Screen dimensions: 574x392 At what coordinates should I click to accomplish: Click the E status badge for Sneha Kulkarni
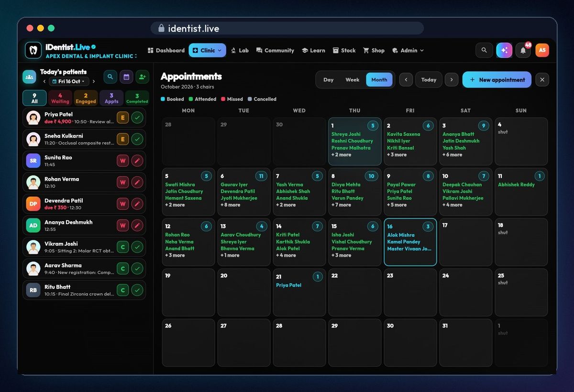click(x=122, y=139)
